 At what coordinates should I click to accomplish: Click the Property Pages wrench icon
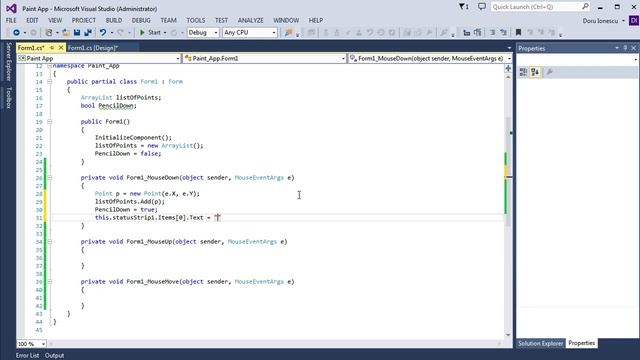click(549, 72)
